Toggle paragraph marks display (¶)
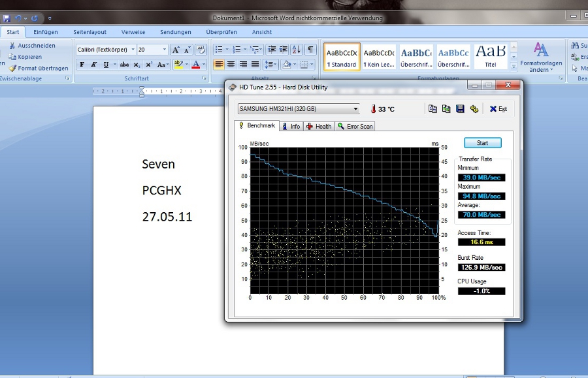This screenshot has height=378, width=588. click(x=310, y=50)
